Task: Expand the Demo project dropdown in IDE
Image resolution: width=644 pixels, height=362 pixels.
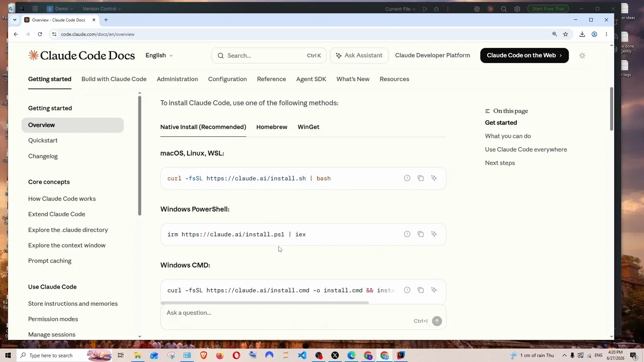Action: (60, 8)
